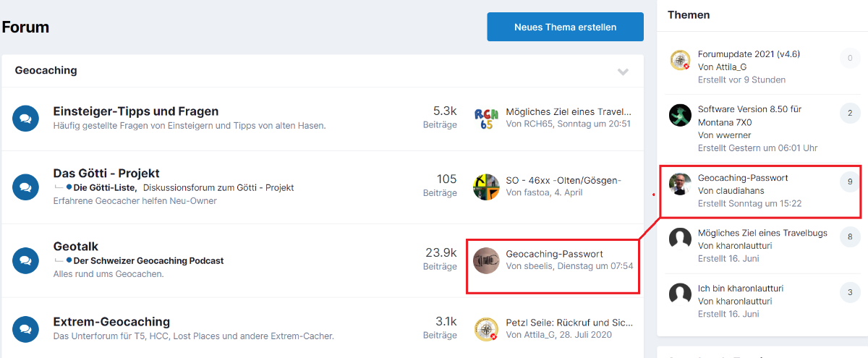The height and width of the screenshot is (358, 868).
Task: Click the Einsteiger-Tipps und Fragen forum bubble icon
Action: click(25, 118)
